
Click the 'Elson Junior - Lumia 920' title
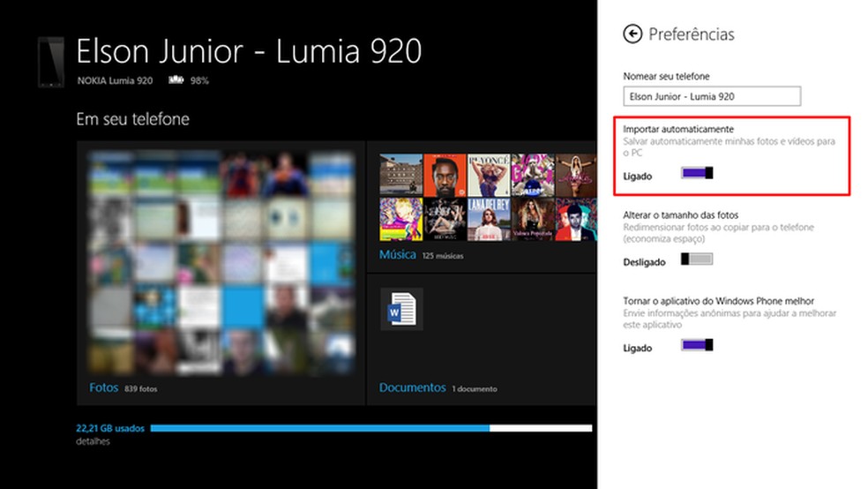(249, 51)
